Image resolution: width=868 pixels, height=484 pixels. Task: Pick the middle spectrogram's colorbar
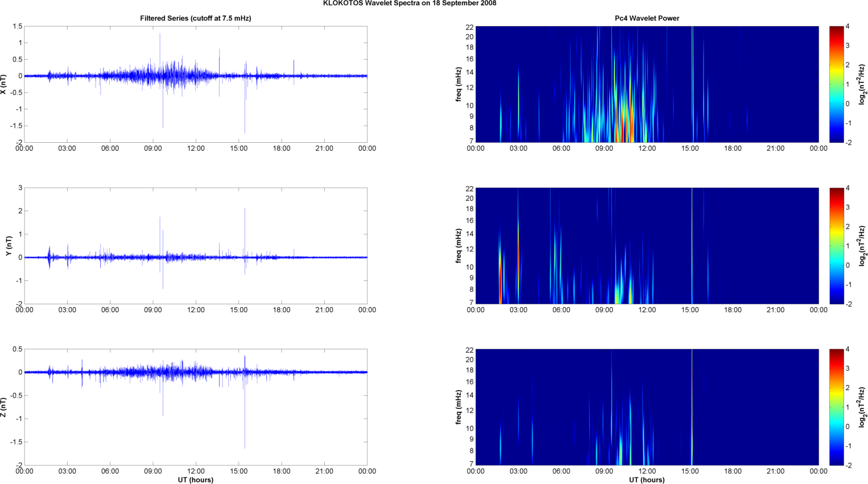tap(836, 246)
